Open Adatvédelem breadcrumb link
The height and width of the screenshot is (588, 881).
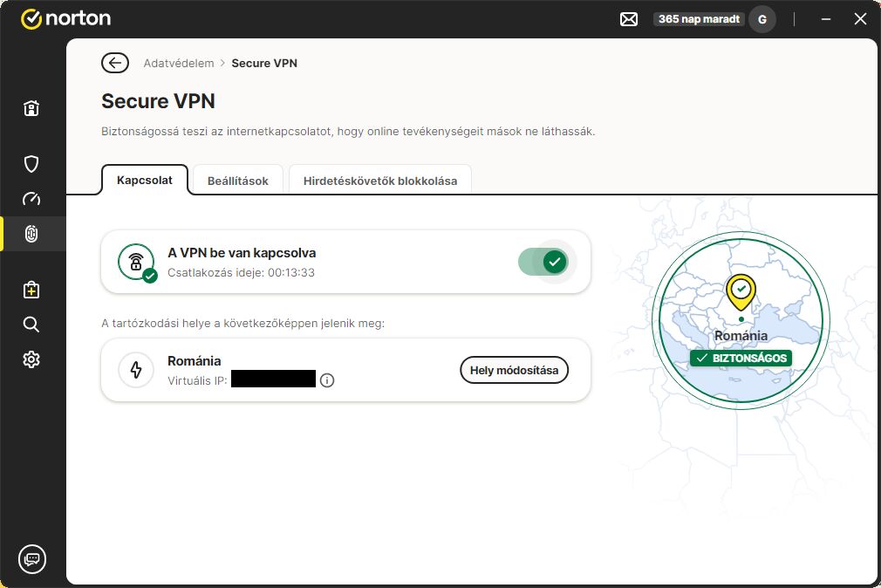click(x=179, y=63)
